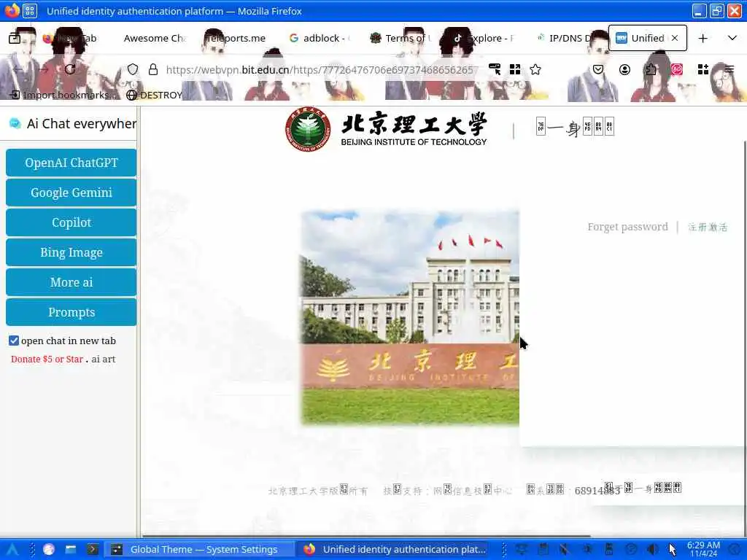Open a new tab with the plus button
The width and height of the screenshot is (747, 560).
[x=703, y=38]
